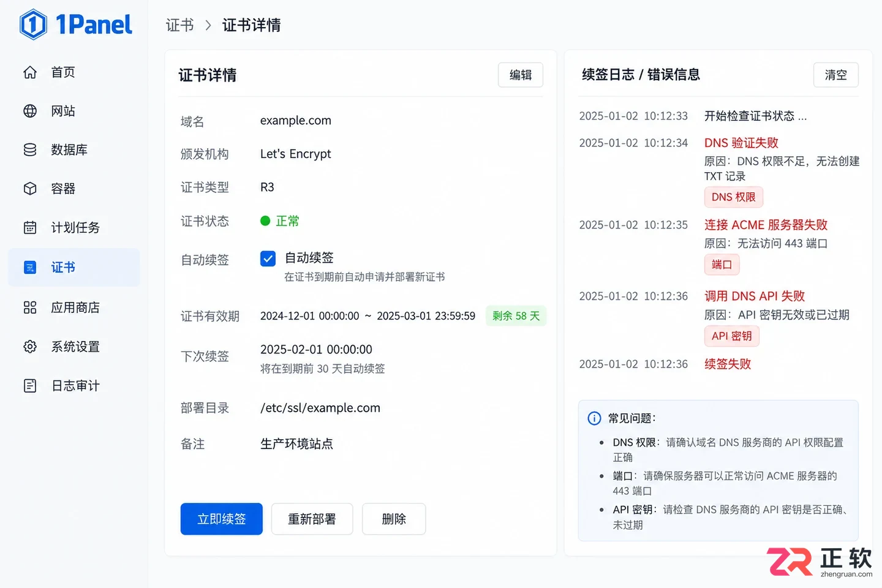Click the DNS 权限 FAQ bullet

(728, 450)
